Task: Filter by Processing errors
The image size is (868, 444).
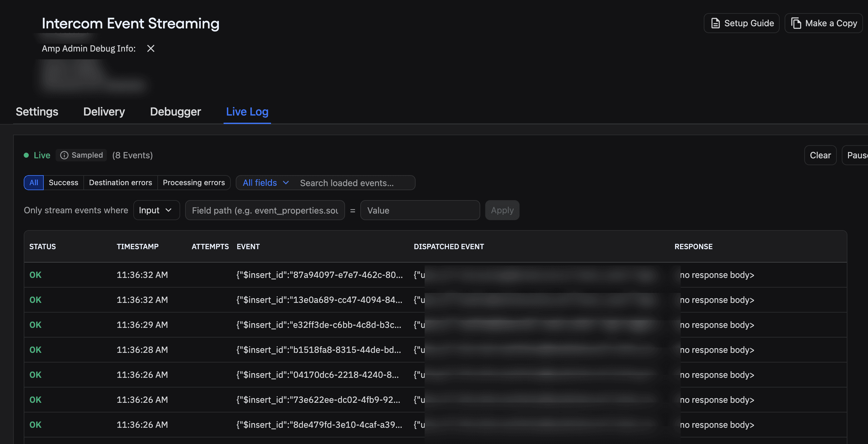Action: pyautogui.click(x=194, y=183)
